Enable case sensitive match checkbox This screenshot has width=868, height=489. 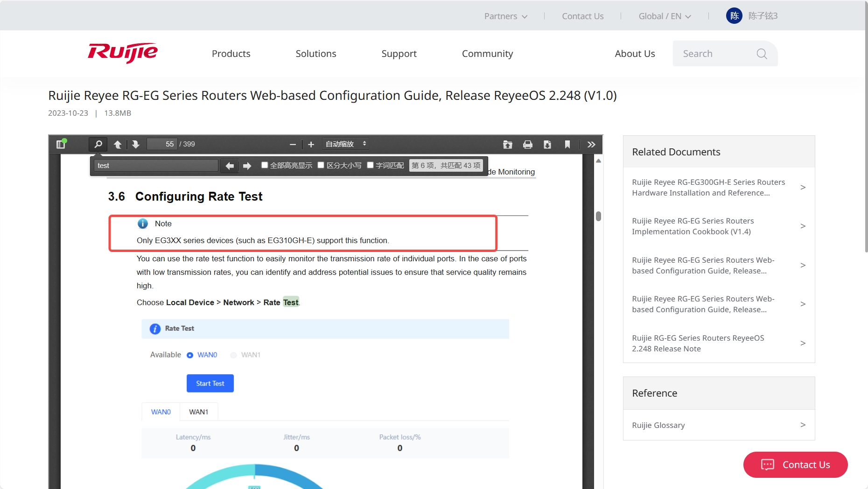coord(321,165)
